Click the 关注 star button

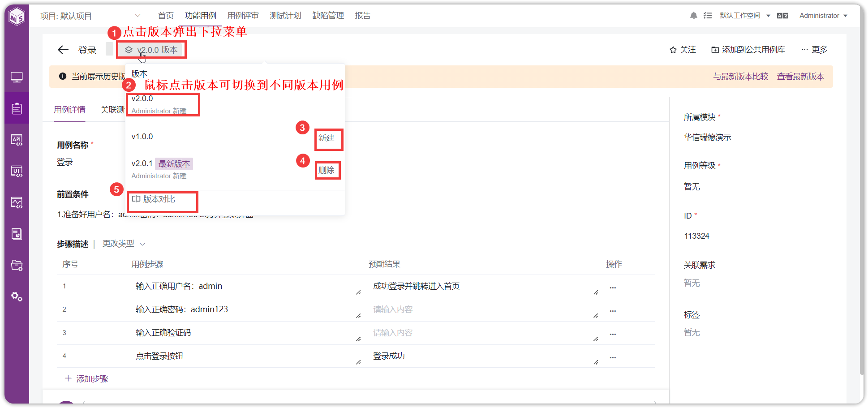coord(683,50)
